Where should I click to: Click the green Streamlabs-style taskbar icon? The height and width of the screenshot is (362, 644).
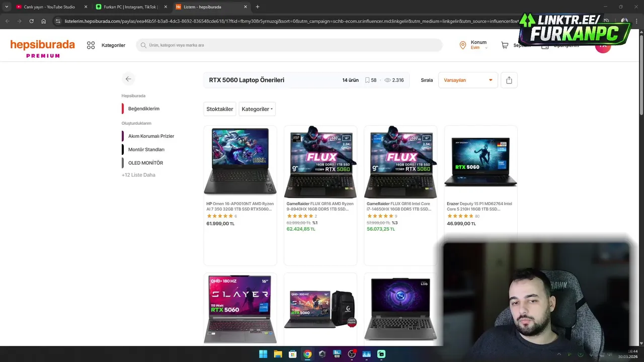point(381,354)
